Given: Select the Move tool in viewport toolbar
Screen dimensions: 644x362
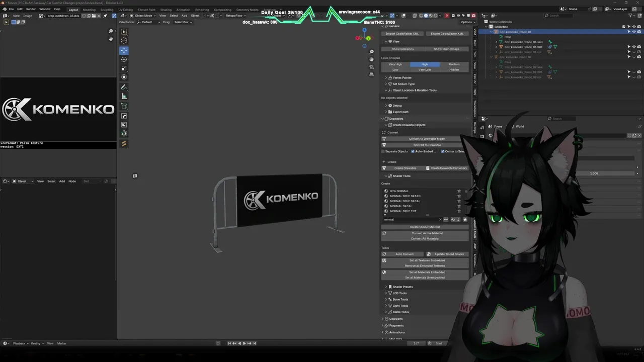Looking at the screenshot, I should (124, 50).
